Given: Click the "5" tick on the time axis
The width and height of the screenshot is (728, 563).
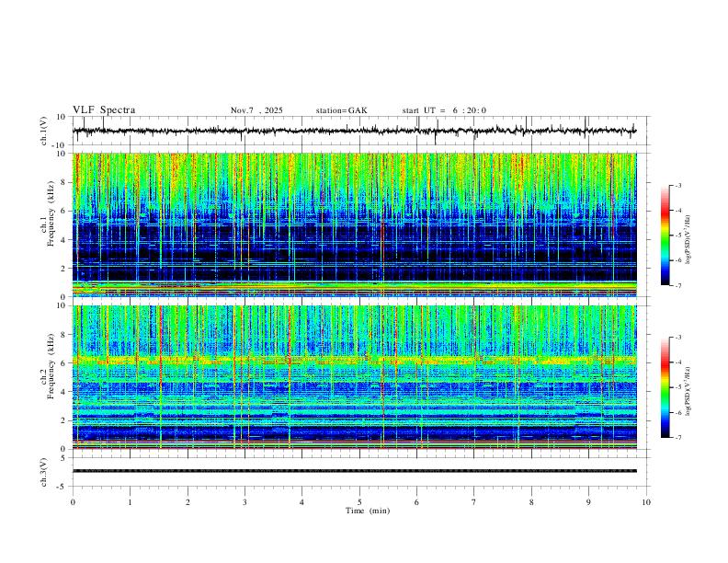Looking at the screenshot, I should [359, 502].
